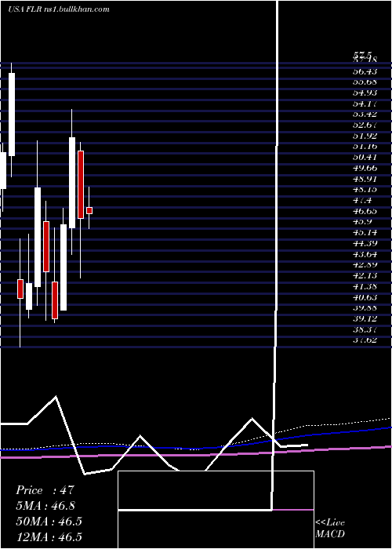
Task: Click the 41.38 price axis label
Action: 365,286
